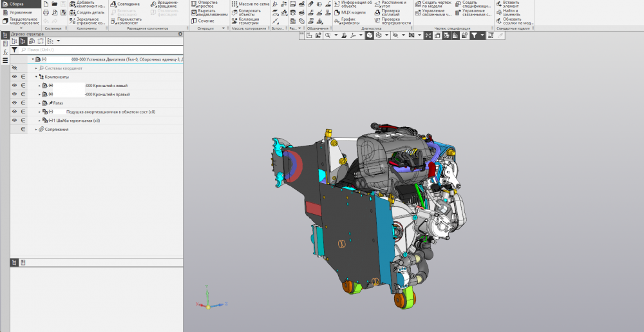644x332 pixels.
Task: Expand the 'Сопряжения' tree node
Action: [36, 130]
